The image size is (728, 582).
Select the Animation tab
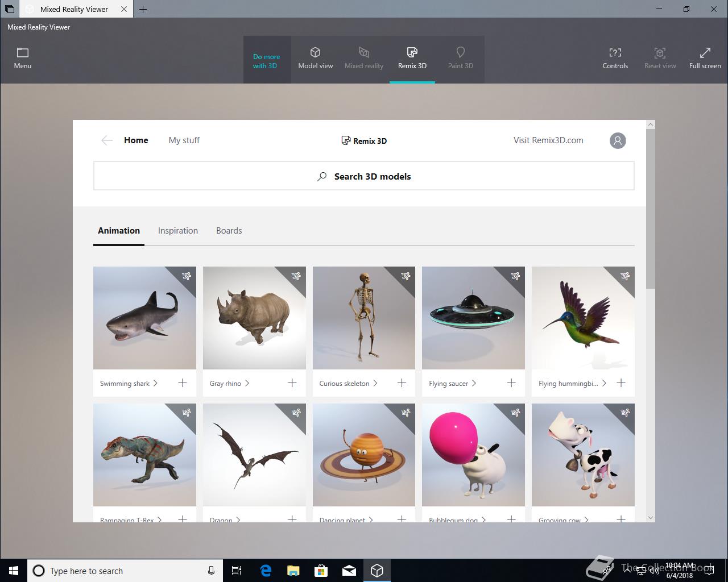point(119,231)
